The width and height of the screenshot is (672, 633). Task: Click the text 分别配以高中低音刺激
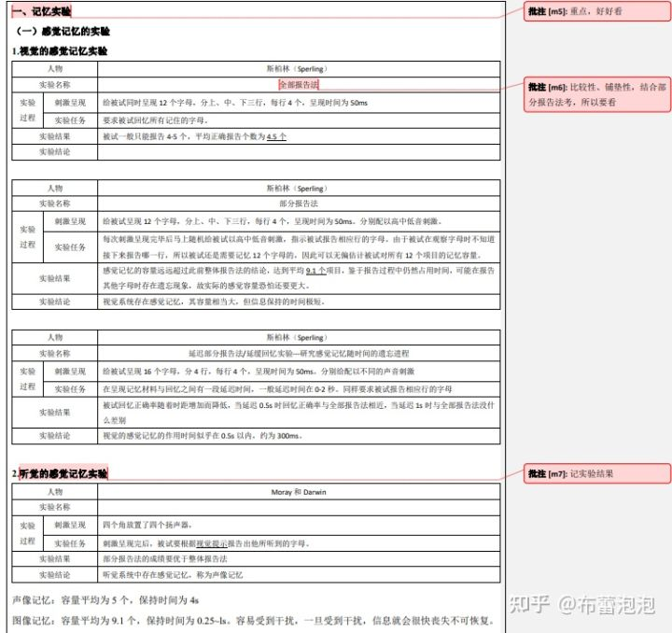point(400,221)
